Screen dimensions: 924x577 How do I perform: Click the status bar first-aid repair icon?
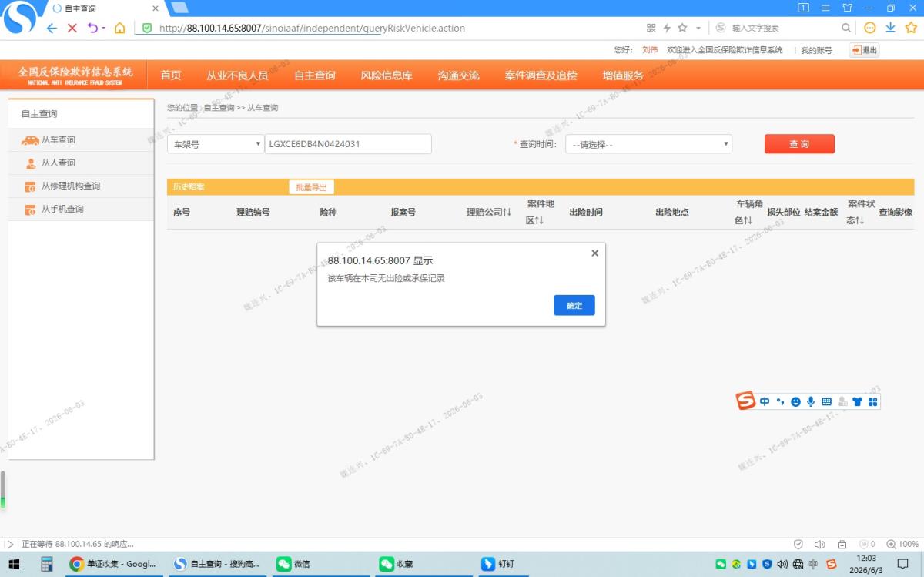click(x=842, y=544)
